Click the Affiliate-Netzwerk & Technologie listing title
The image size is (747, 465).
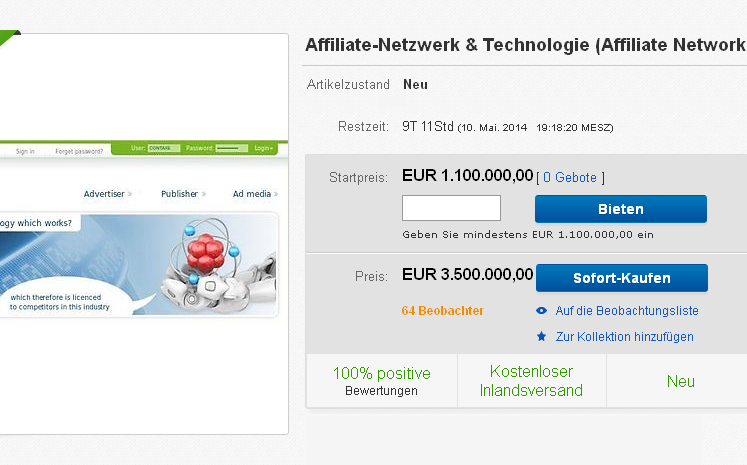pos(525,46)
